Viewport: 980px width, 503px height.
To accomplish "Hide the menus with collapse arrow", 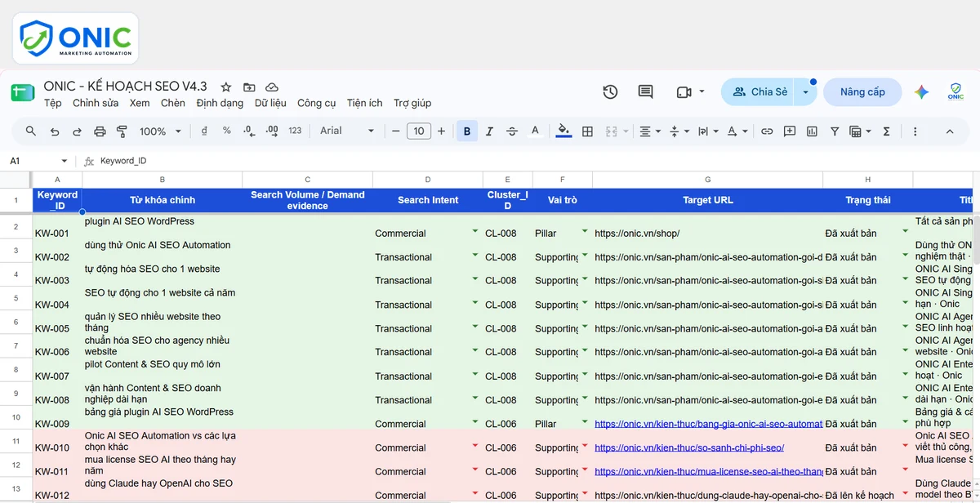I will 950,131.
